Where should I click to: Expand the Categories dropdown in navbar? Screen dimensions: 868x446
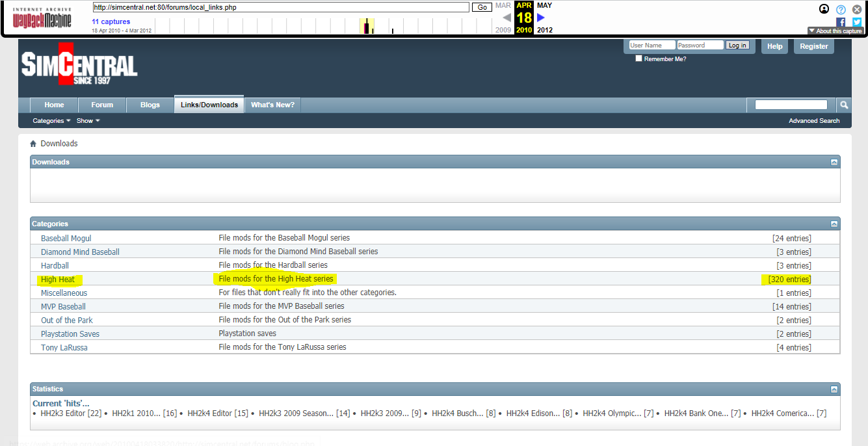pyautogui.click(x=51, y=121)
